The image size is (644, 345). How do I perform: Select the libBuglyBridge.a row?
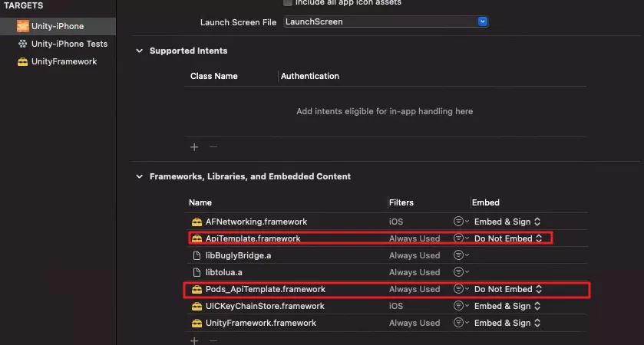click(386, 255)
